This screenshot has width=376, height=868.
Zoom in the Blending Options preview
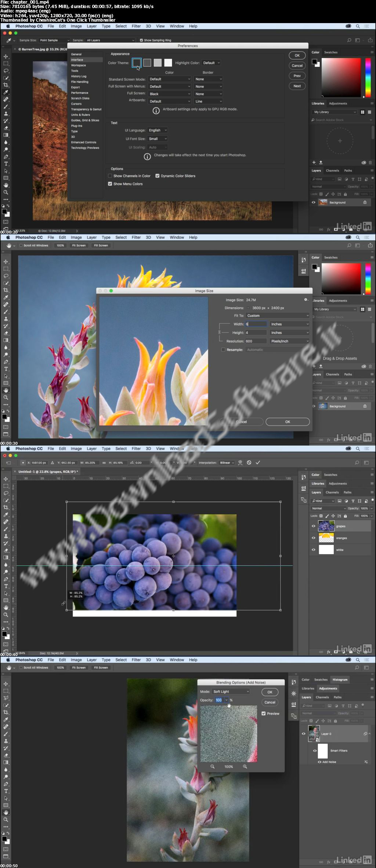(245, 766)
